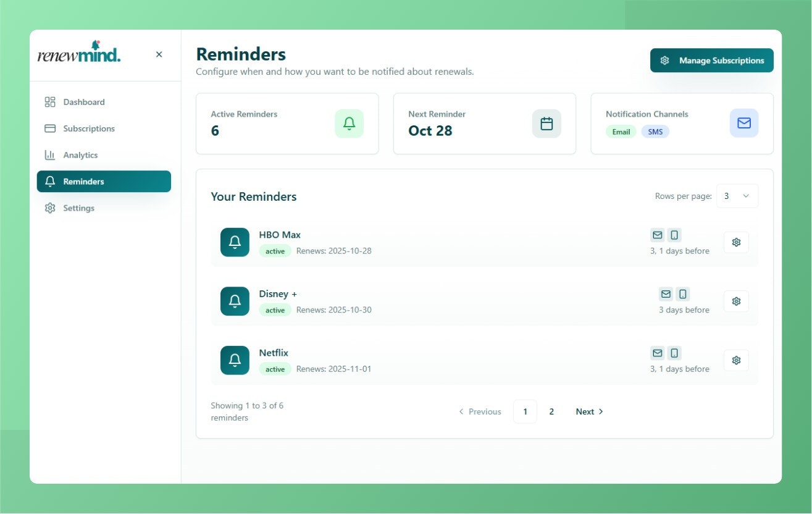Click the email icon in Disney + row
Screen dimensions: 812x514
666,294
